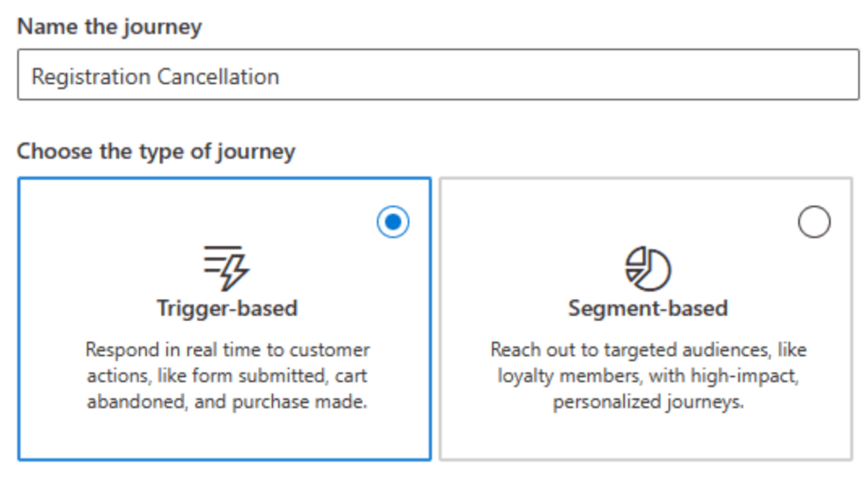
Task: Click the journey name input field
Action: 437,76
